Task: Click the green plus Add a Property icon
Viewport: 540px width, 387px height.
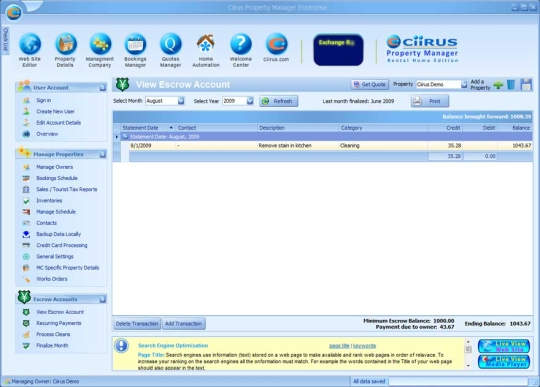Action: coord(498,85)
